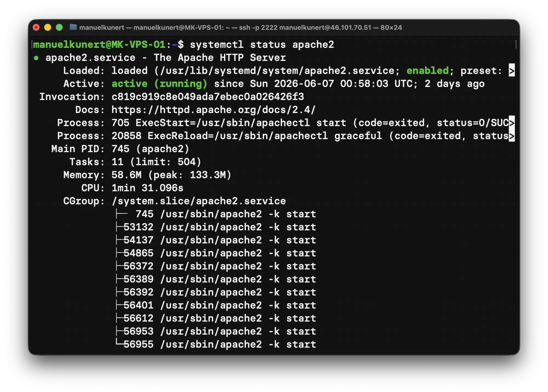The image size is (548, 392).
Task: Click the process tree row for PID 53132
Action: (216, 227)
